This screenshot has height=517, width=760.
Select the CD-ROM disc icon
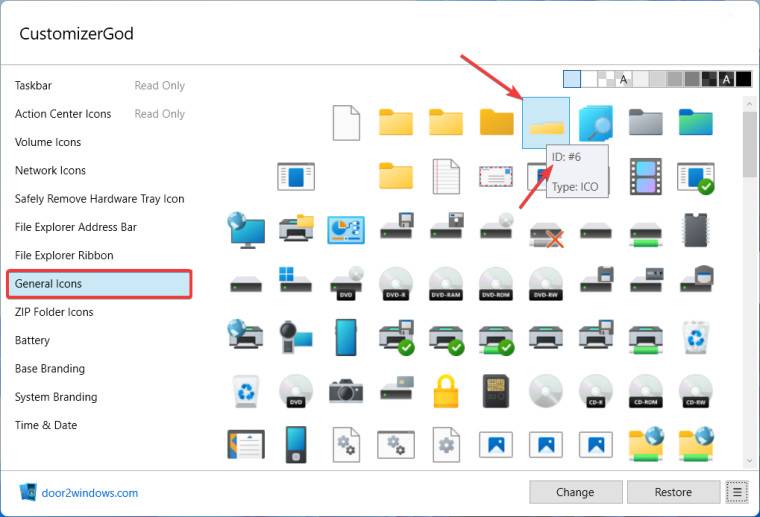646,391
